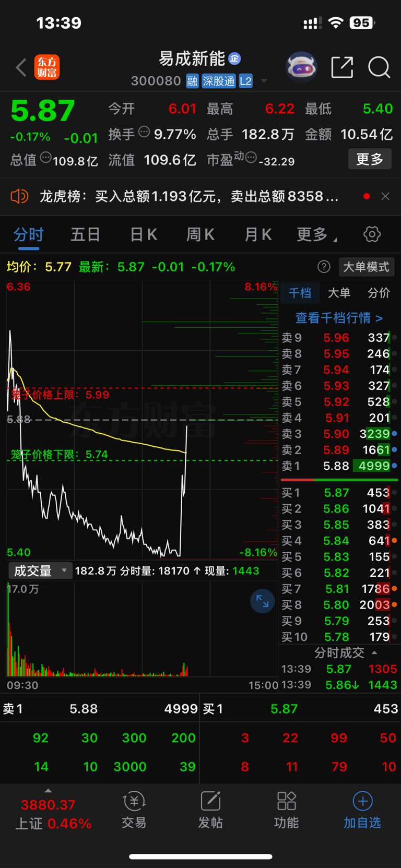This screenshot has width=401, height=868.
Task: Expand chart to fullscreen
Action: coord(262,602)
